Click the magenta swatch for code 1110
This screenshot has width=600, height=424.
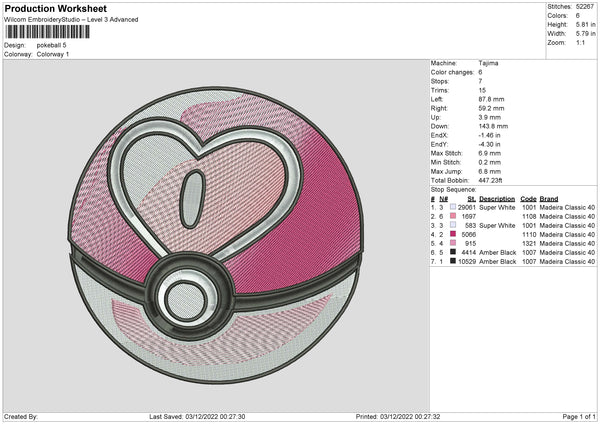click(453, 234)
